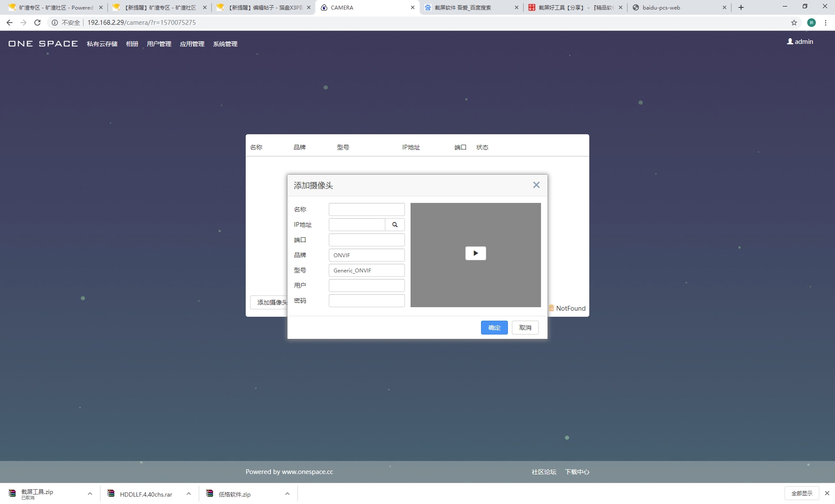Open the 私有云存储 menu
This screenshot has width=835, height=504.
click(x=102, y=44)
